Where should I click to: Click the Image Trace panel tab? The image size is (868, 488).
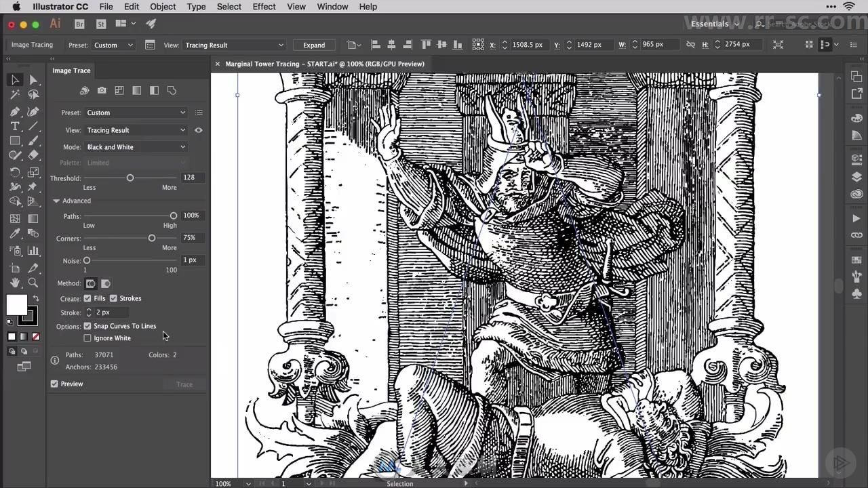(x=71, y=70)
